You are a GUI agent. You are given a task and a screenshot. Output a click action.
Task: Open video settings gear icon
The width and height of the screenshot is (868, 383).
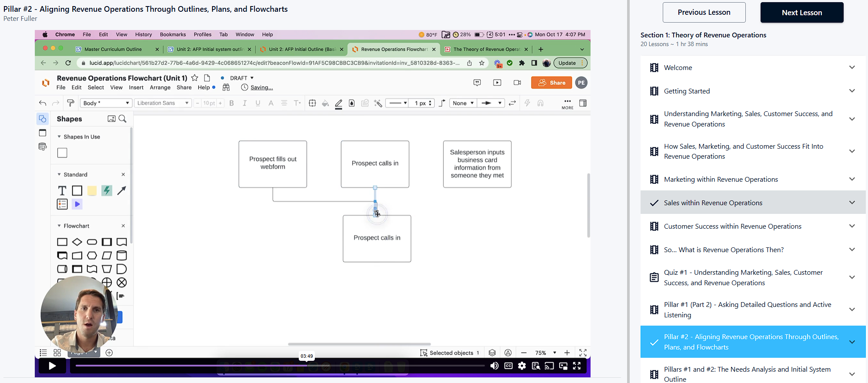pos(522,366)
